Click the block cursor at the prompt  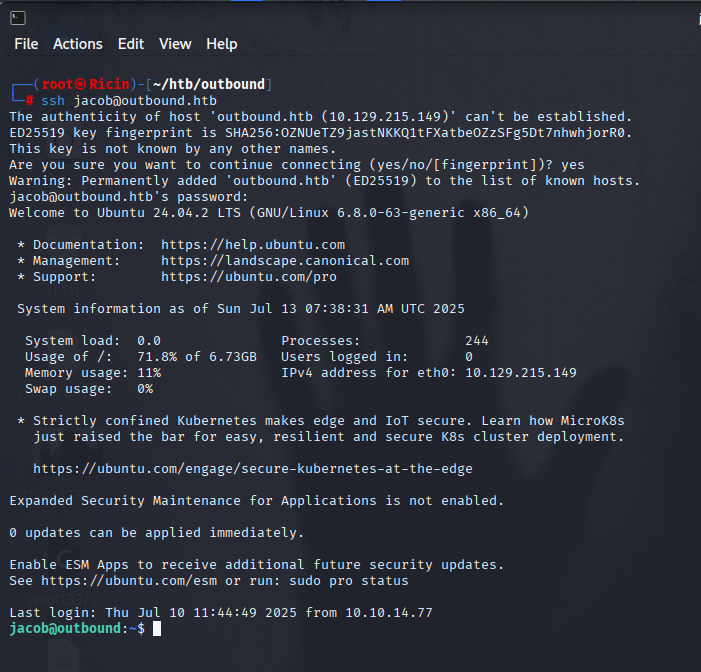click(157, 629)
